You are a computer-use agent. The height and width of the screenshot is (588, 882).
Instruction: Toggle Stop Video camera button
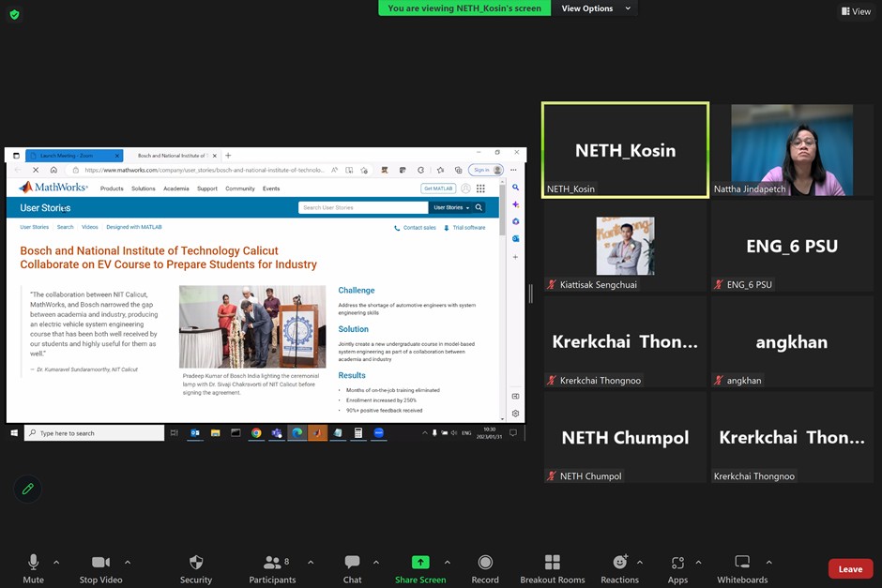[x=100, y=569]
